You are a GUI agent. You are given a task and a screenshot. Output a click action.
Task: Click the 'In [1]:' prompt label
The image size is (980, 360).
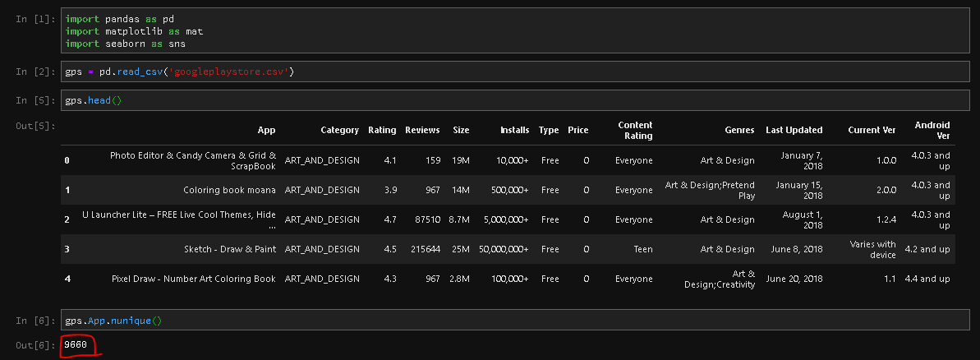pos(35,18)
